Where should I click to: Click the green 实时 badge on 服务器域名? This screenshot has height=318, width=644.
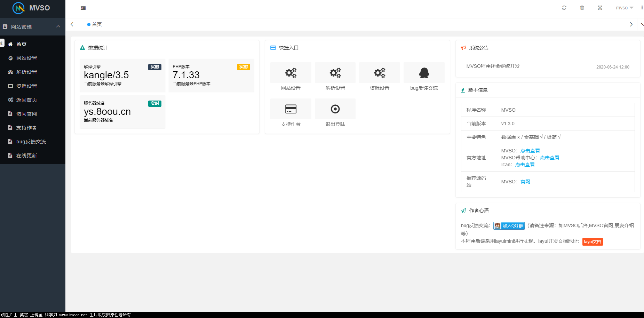click(155, 103)
